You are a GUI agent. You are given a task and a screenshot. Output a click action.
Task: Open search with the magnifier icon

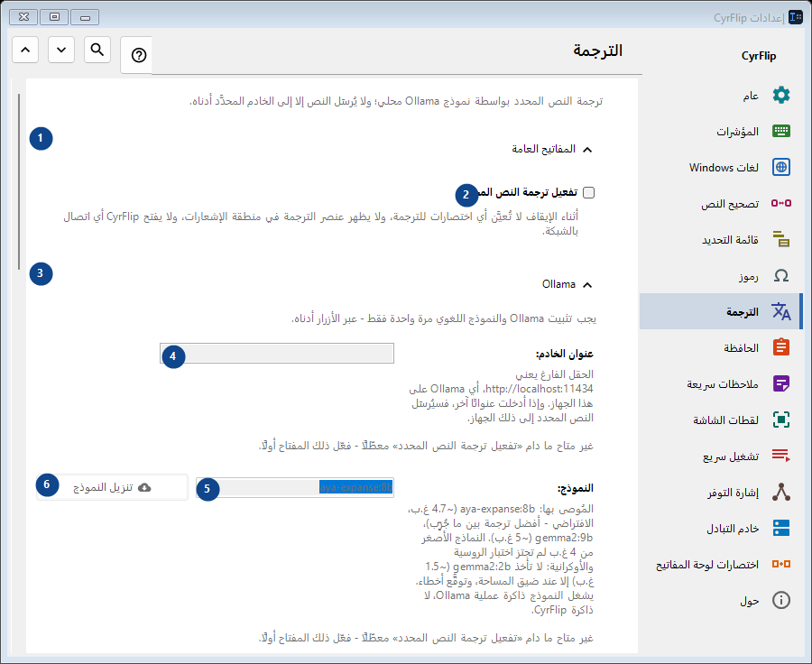97,50
